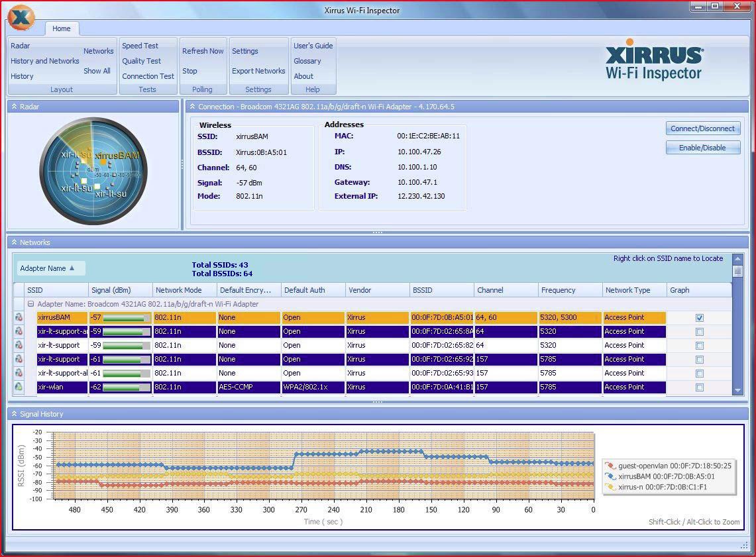The width and height of the screenshot is (756, 557).
Task: Choose the Show All layout
Action: click(x=97, y=71)
